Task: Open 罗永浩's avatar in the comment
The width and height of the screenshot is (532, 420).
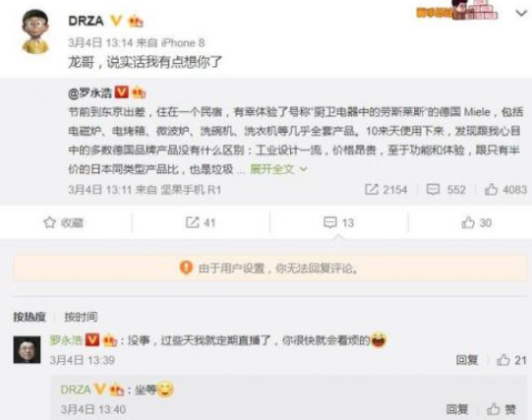Action: tap(27, 350)
